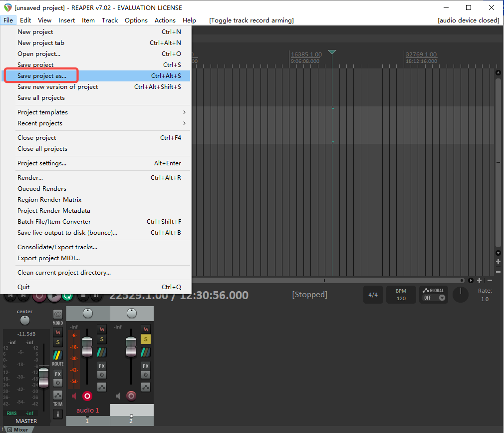Click the audio 1 volume fader
The width and height of the screenshot is (504, 433).
[87, 347]
